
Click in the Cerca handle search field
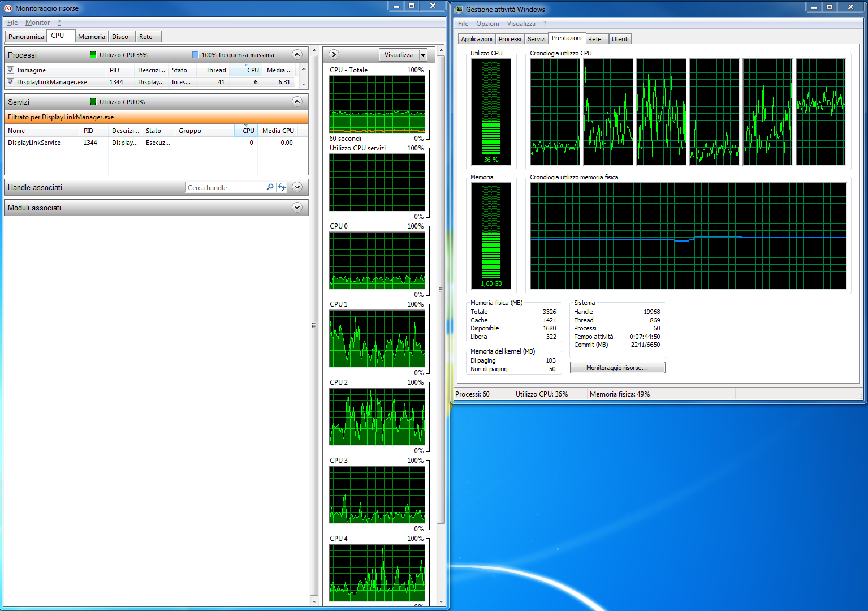pyautogui.click(x=225, y=188)
